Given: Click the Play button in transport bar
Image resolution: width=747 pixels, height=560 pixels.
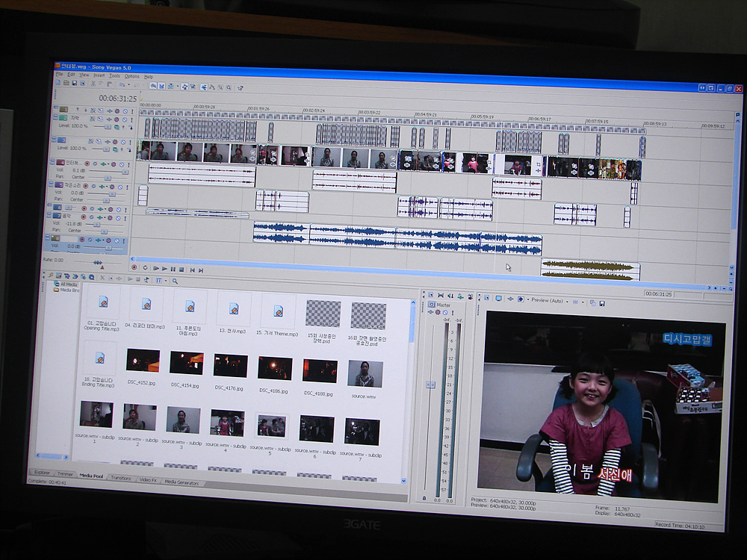Looking at the screenshot, I should coord(164,269).
